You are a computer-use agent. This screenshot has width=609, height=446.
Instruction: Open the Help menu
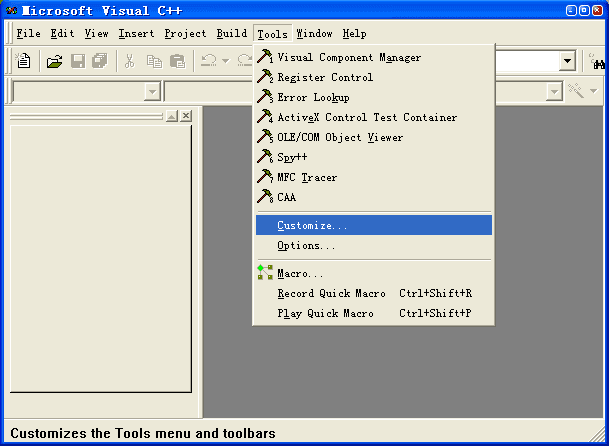pyautogui.click(x=354, y=34)
